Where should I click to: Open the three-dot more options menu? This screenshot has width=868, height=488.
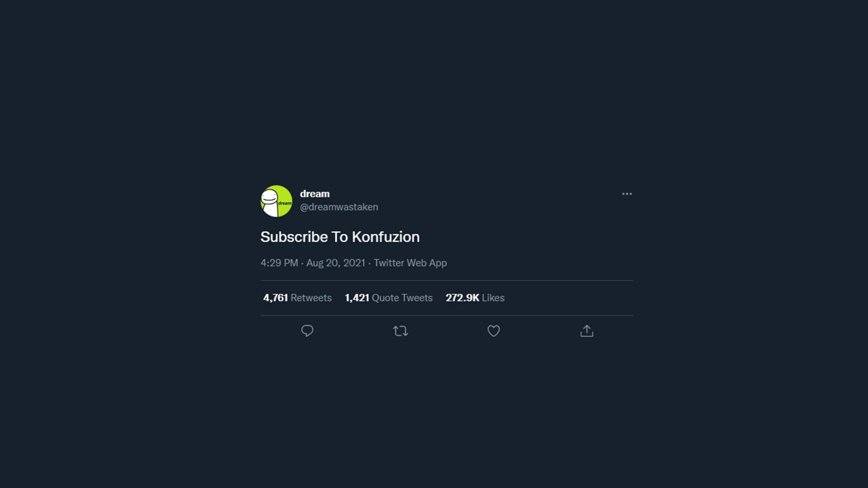627,194
